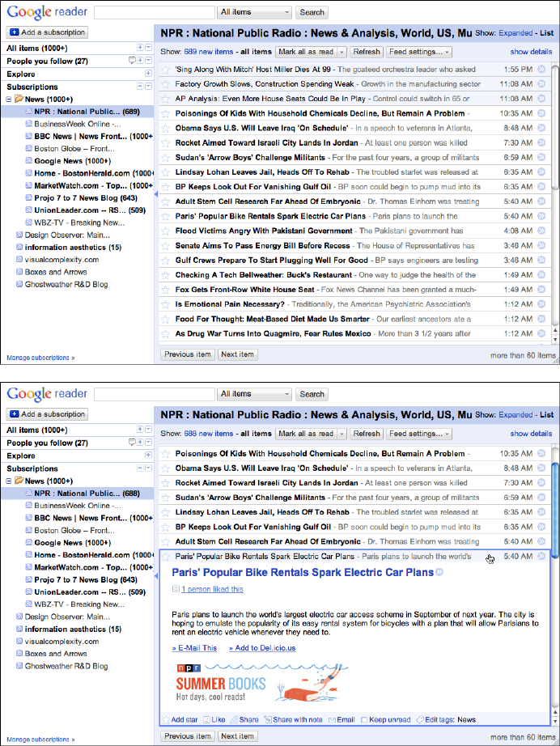
Task: Switch to List view in top window
Action: coord(546,33)
